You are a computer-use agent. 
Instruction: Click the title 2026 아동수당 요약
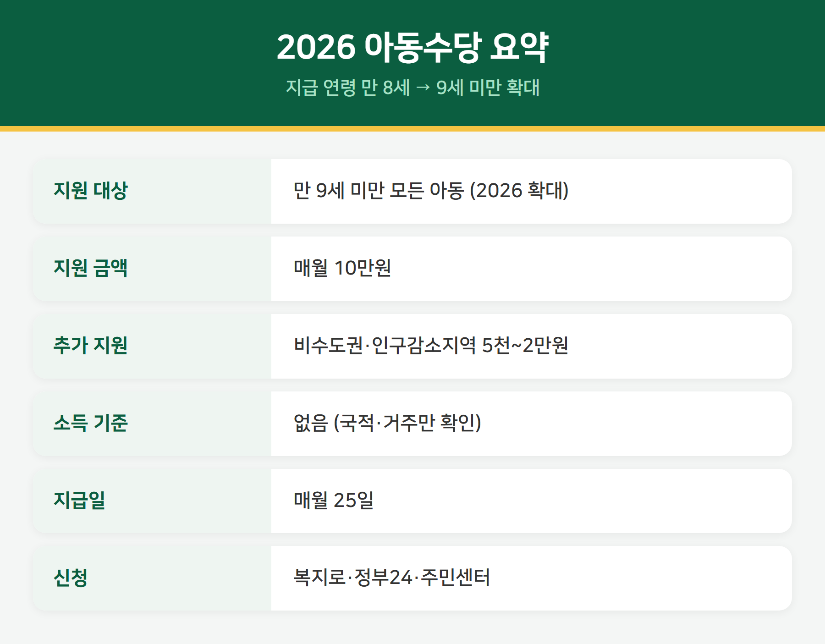point(412,47)
